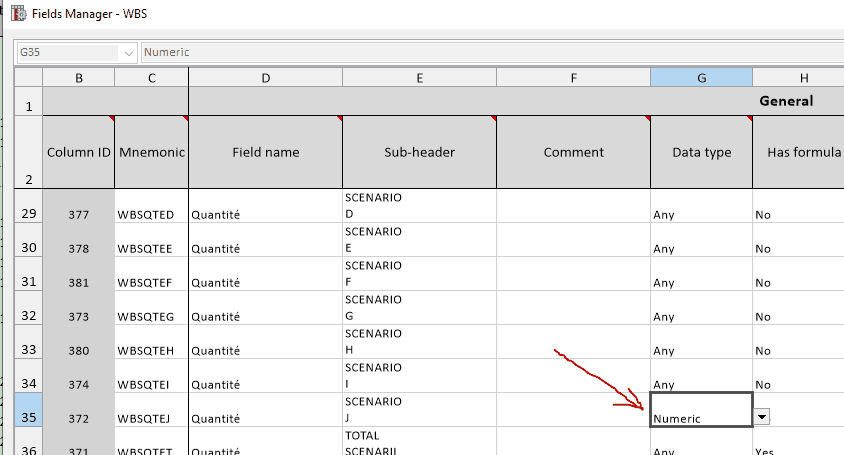Select Has formula cell in row 30
Image resolution: width=844 pixels, height=455 pixels.
click(x=798, y=248)
